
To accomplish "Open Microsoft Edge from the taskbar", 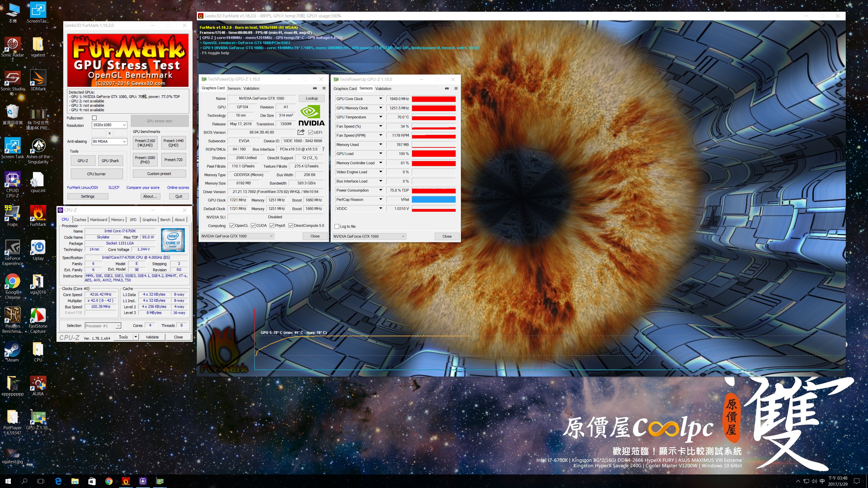I will tap(58, 481).
